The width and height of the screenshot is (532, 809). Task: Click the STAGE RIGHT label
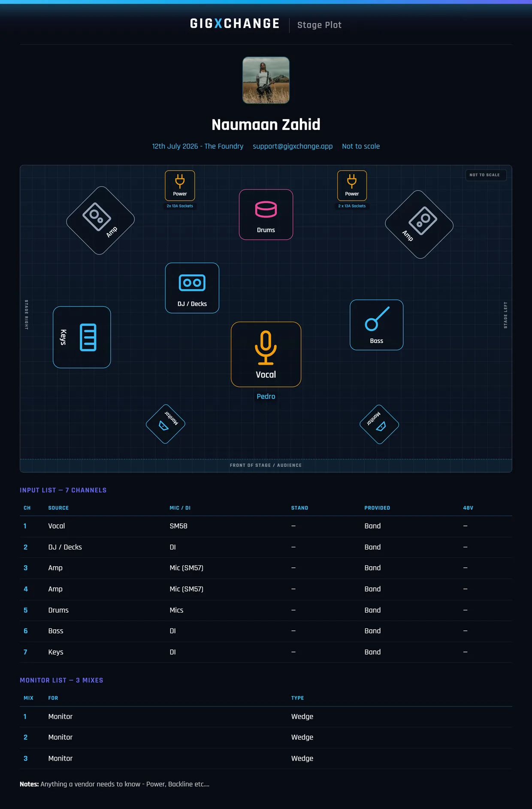(x=26, y=314)
